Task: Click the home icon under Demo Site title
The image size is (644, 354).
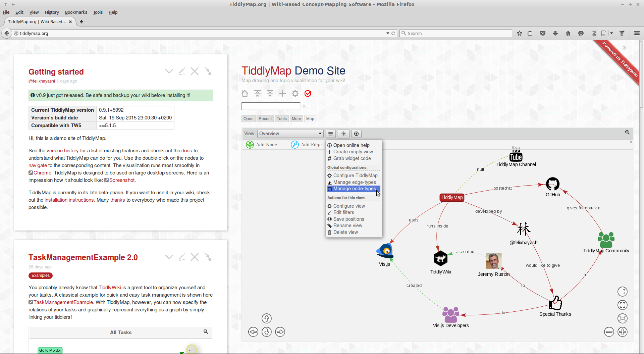Action: (x=245, y=94)
